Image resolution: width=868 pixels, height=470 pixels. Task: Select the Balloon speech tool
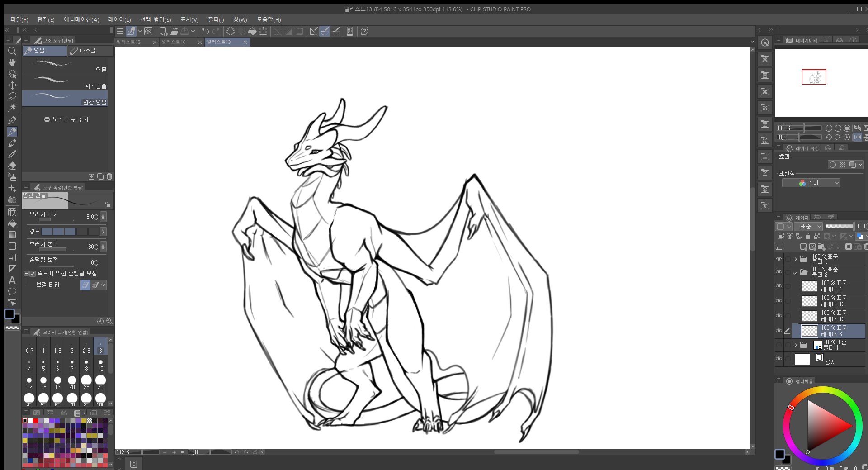[x=12, y=291]
